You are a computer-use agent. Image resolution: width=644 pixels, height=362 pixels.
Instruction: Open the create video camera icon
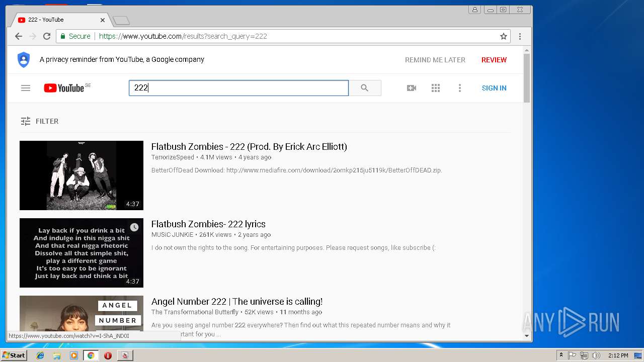click(412, 88)
